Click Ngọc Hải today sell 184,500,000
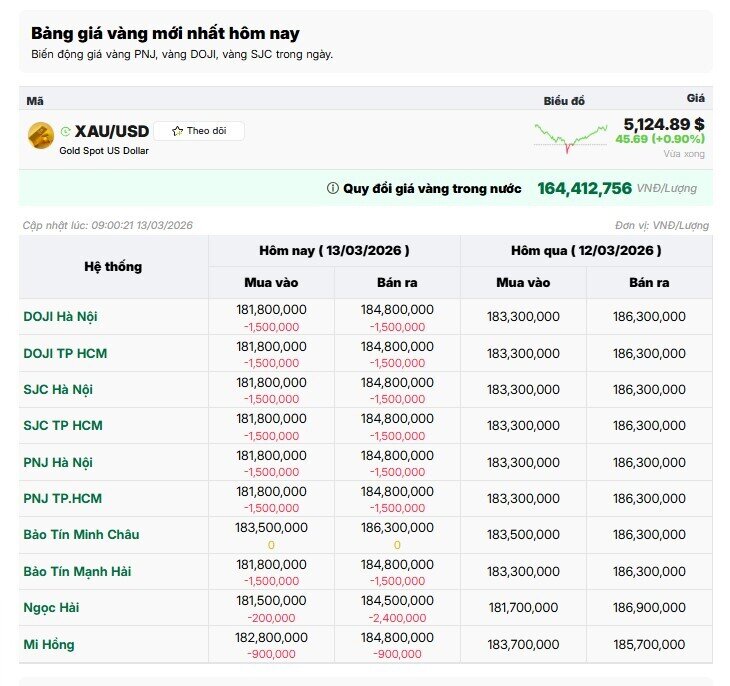Viewport: 730px width, 686px height. click(397, 601)
